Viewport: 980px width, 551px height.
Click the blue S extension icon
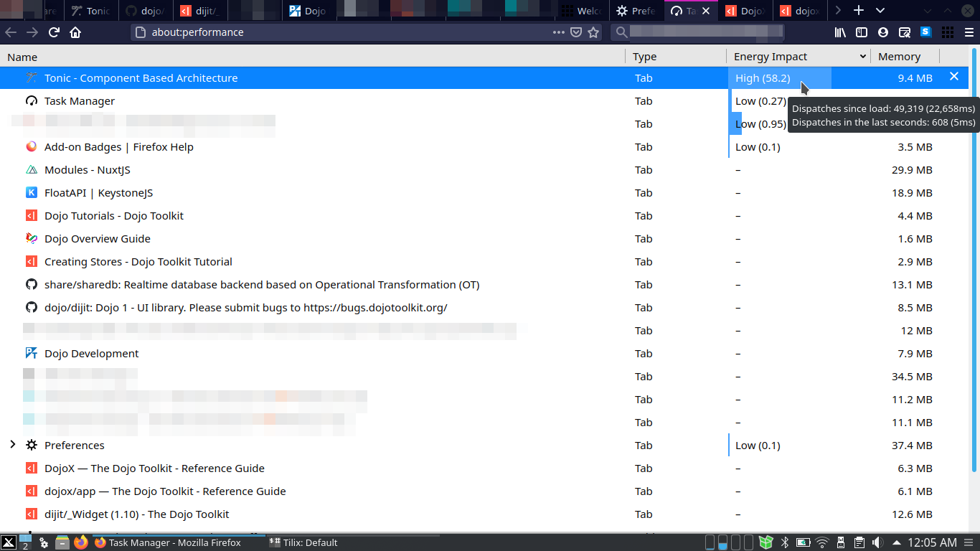pyautogui.click(x=926, y=32)
